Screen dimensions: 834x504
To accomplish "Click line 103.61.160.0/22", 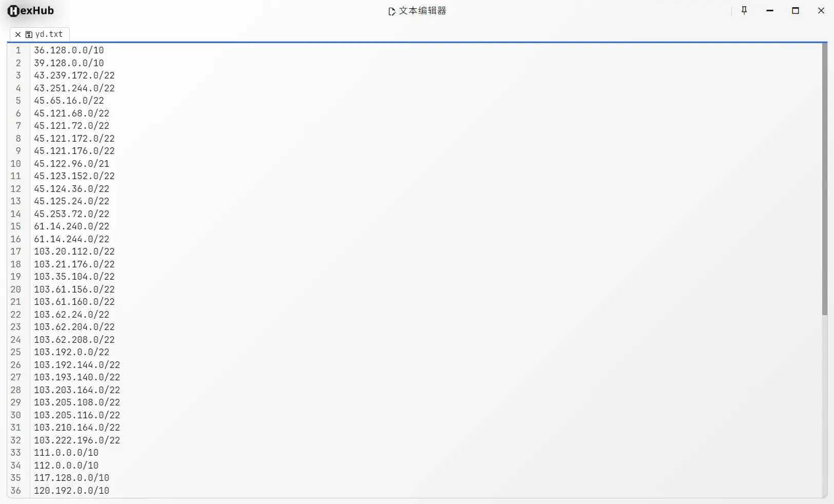I will [x=74, y=302].
